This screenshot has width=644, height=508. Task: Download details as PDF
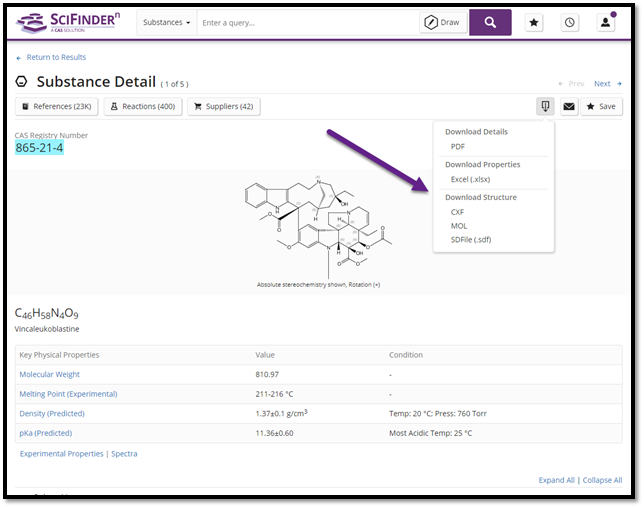click(x=458, y=147)
